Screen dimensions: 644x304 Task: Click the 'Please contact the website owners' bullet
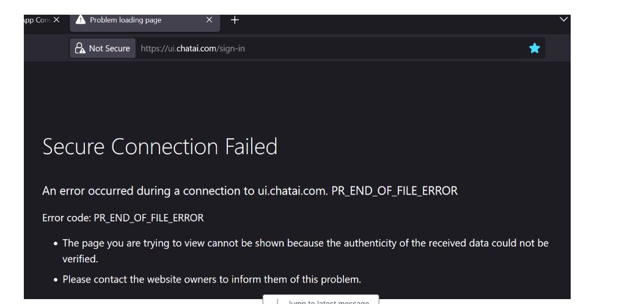(x=211, y=280)
